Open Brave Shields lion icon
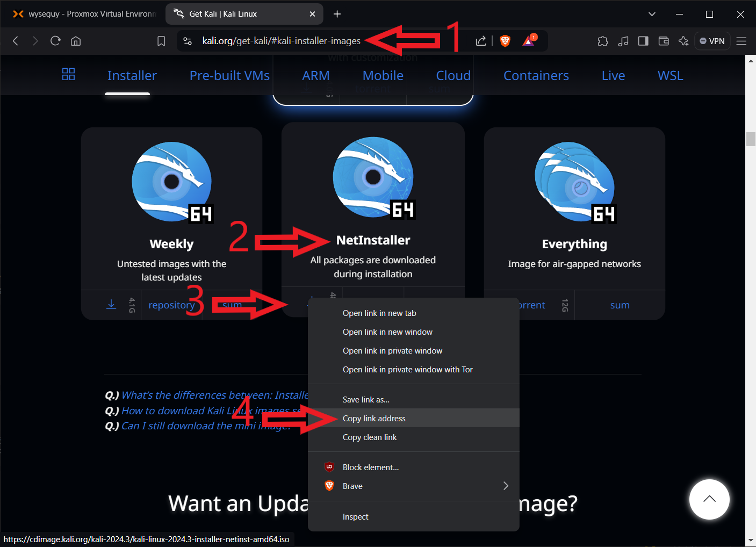 505,41
